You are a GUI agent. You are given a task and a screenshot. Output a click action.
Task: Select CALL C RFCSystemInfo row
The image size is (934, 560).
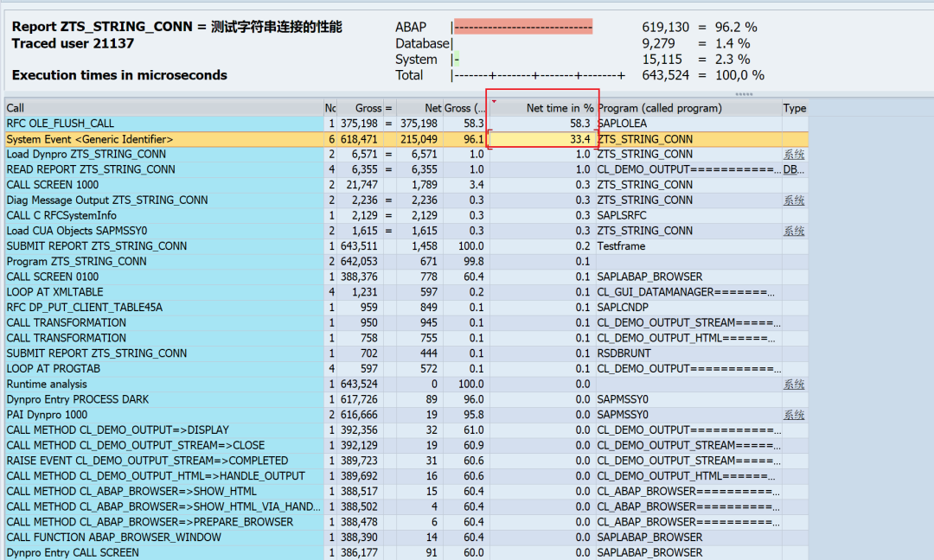coord(163,215)
